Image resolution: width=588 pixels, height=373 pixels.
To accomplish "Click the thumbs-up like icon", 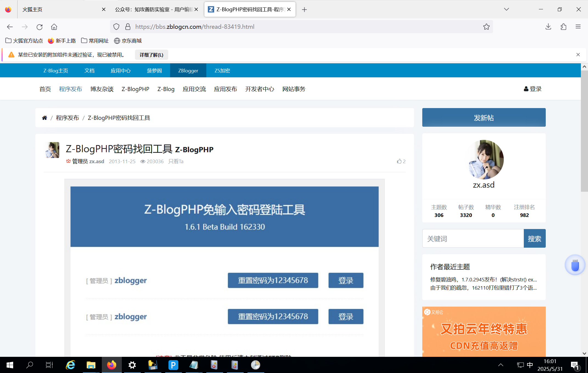I will pos(399,161).
